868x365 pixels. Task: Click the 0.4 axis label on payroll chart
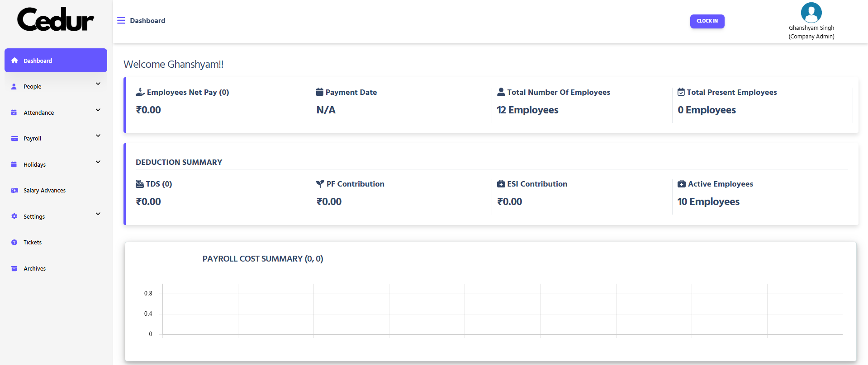(148, 313)
